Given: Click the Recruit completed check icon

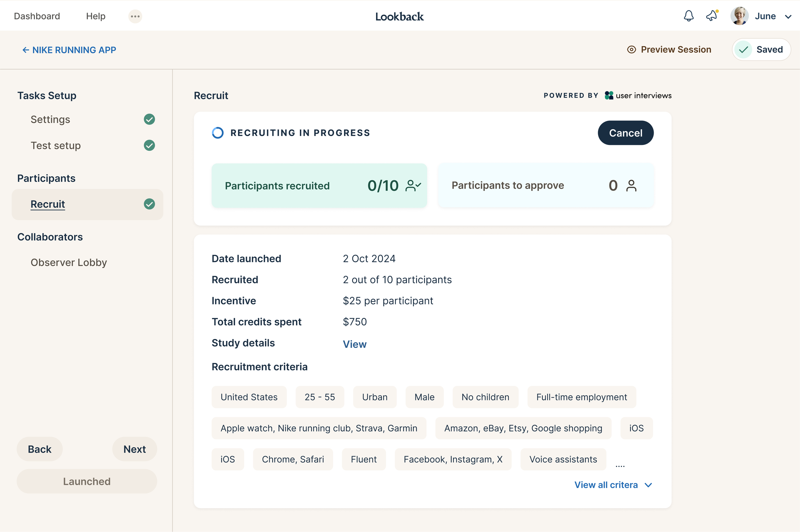Looking at the screenshot, I should (149, 204).
